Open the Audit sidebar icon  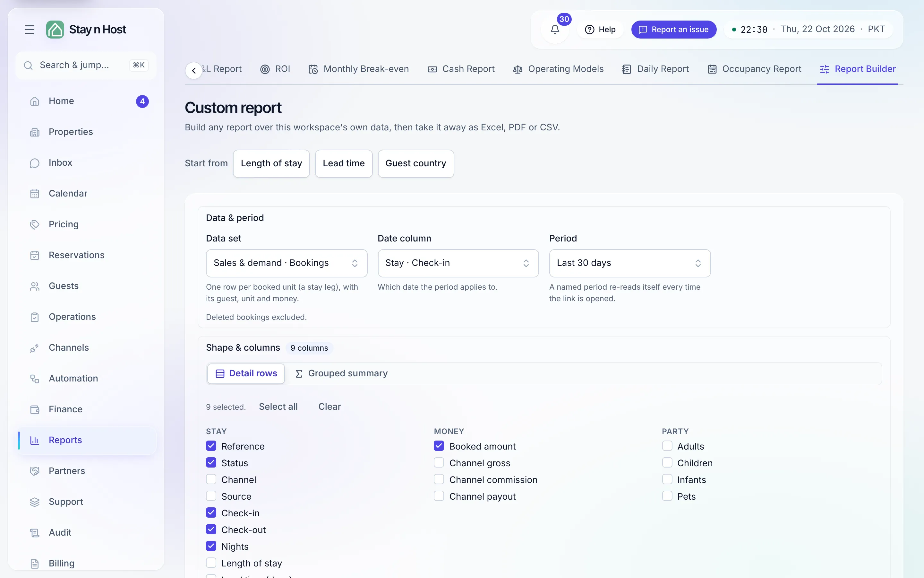point(35,533)
